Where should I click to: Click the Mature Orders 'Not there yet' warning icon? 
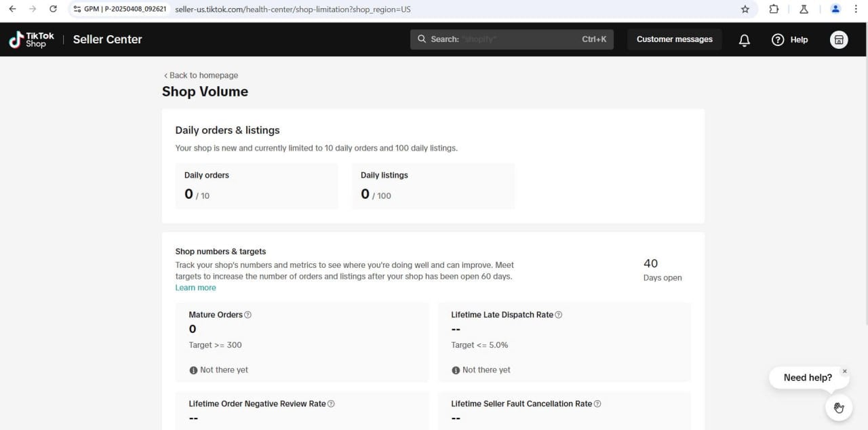coord(193,370)
